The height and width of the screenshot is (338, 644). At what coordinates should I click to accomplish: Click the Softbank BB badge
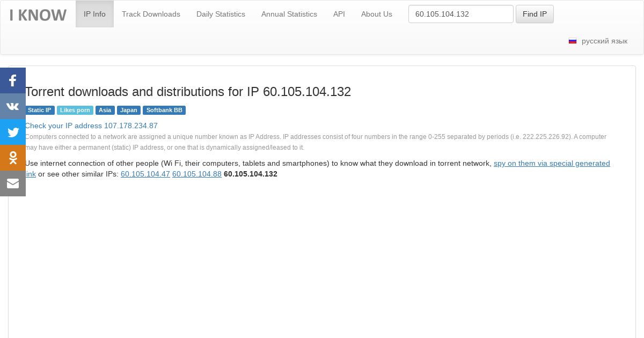(x=164, y=110)
